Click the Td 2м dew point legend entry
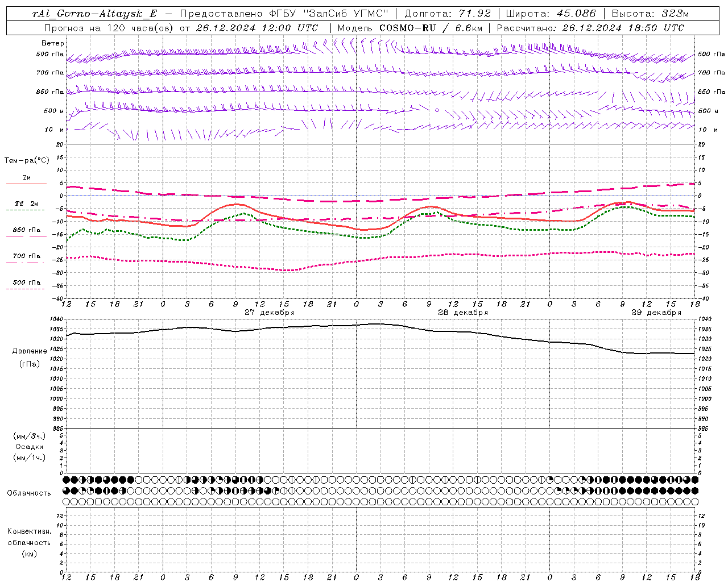The height and width of the screenshot is (582, 728). point(27,203)
